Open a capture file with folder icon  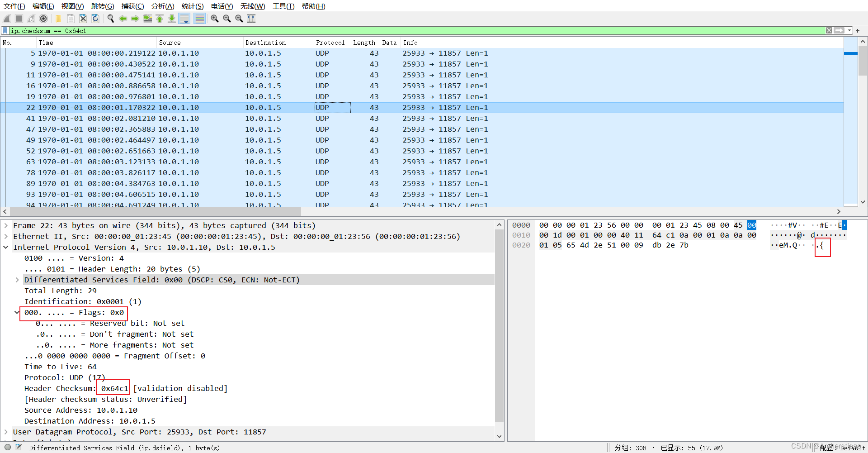click(x=58, y=19)
